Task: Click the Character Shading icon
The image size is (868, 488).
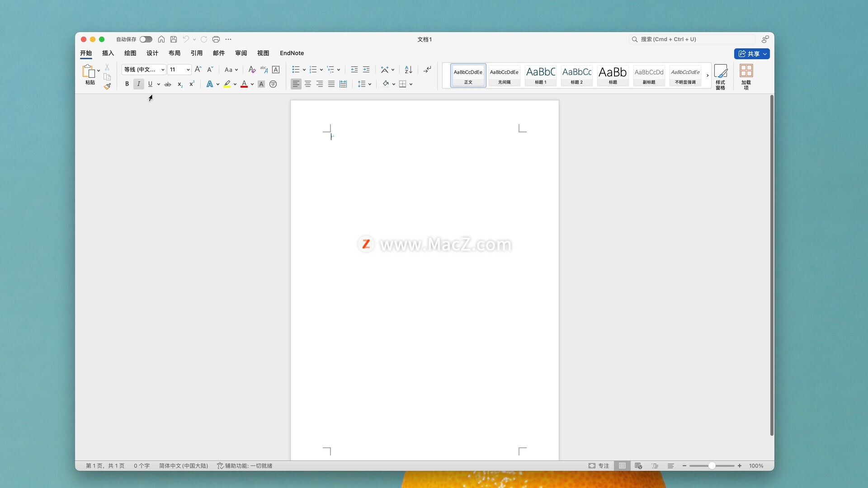Action: point(261,84)
